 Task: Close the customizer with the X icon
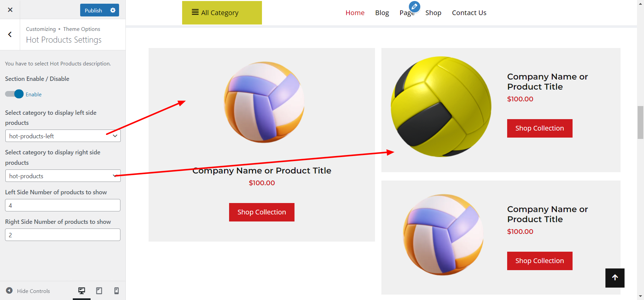click(10, 10)
